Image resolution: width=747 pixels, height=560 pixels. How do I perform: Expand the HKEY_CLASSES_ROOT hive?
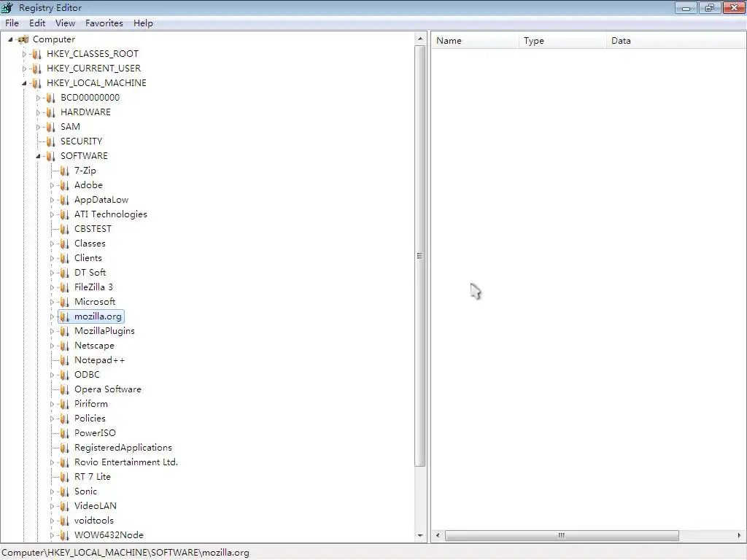(x=24, y=54)
